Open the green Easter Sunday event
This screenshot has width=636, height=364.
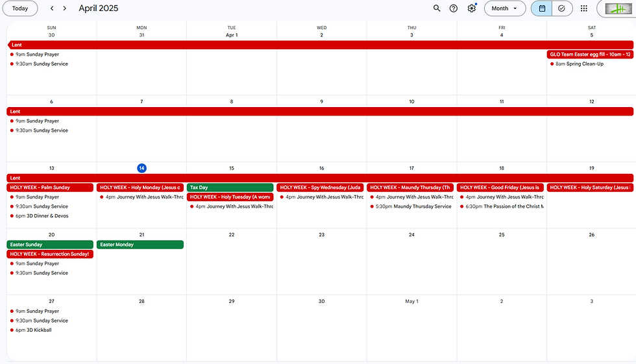[51, 245]
